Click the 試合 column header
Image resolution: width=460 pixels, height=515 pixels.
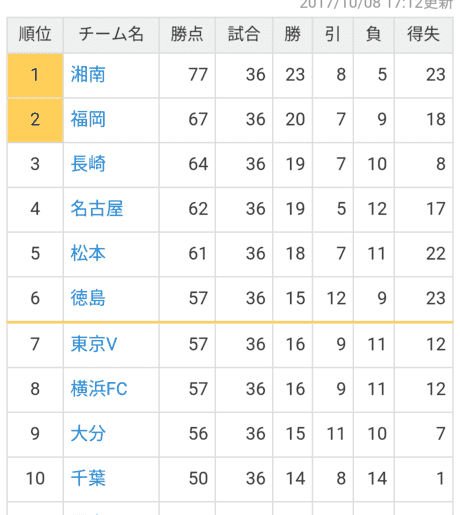click(x=244, y=35)
